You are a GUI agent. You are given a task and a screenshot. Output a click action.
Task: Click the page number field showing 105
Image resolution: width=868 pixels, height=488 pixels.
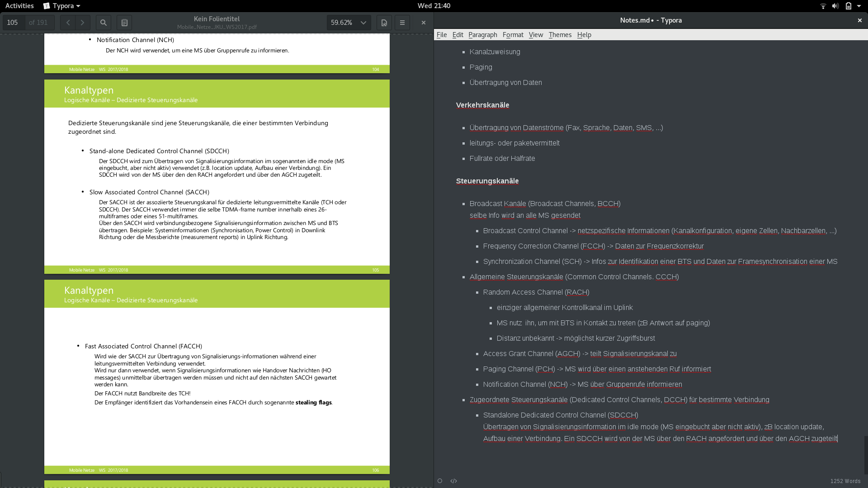[14, 23]
